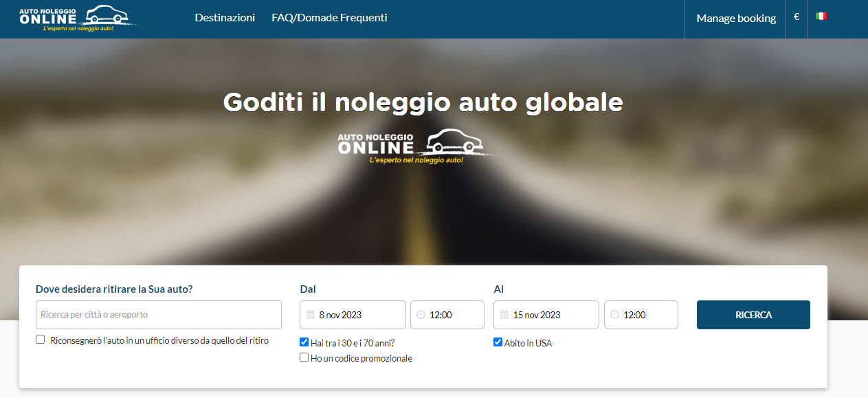Open the Destinazioni menu item
868x398 pixels.
[225, 18]
